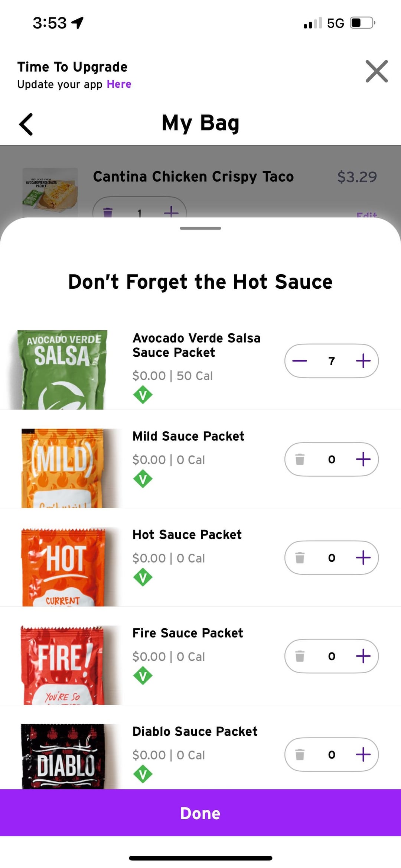Add one more Avocado Verde Salsa packet
This screenshot has width=401, height=868.
tap(363, 361)
